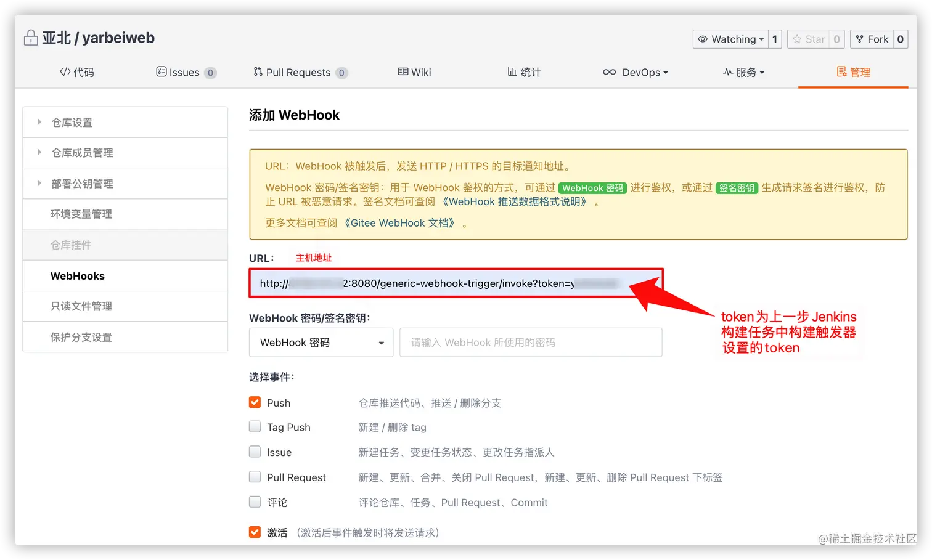This screenshot has height=560, width=932.
Task: Switch to the Issues tab
Action: pos(186,72)
